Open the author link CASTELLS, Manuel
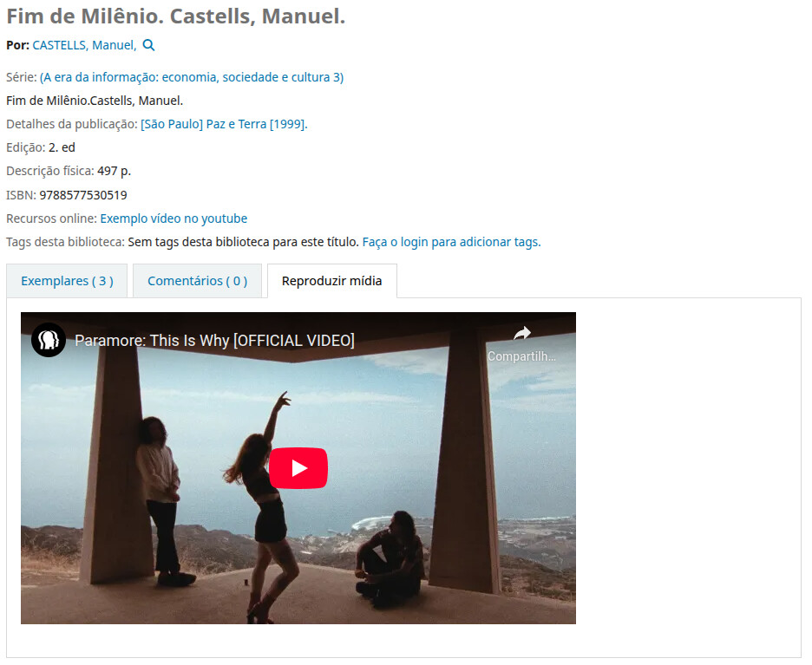812x665 pixels. click(84, 45)
